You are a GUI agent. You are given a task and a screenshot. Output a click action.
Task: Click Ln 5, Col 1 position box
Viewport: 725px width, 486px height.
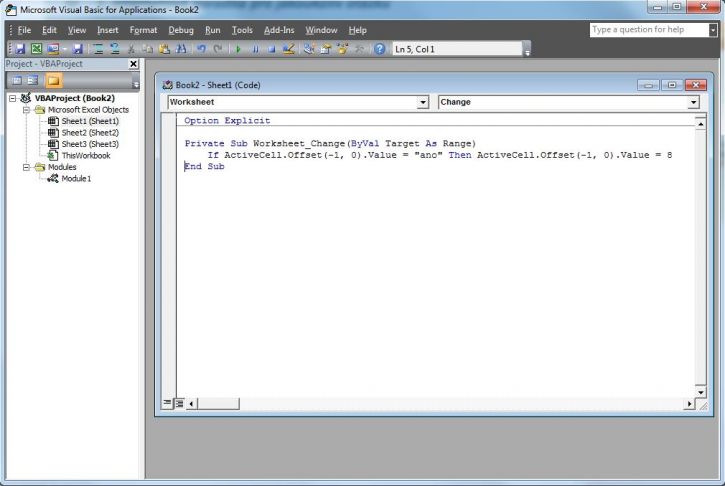pos(457,49)
